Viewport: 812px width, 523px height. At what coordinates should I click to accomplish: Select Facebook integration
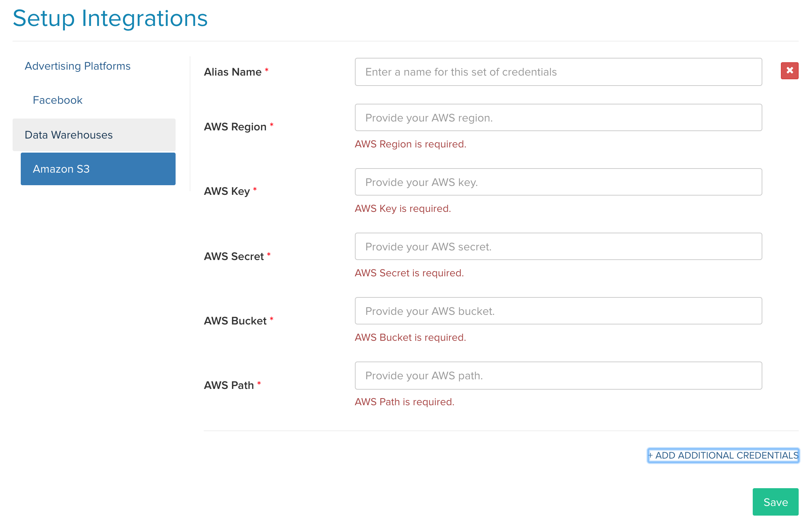(57, 100)
